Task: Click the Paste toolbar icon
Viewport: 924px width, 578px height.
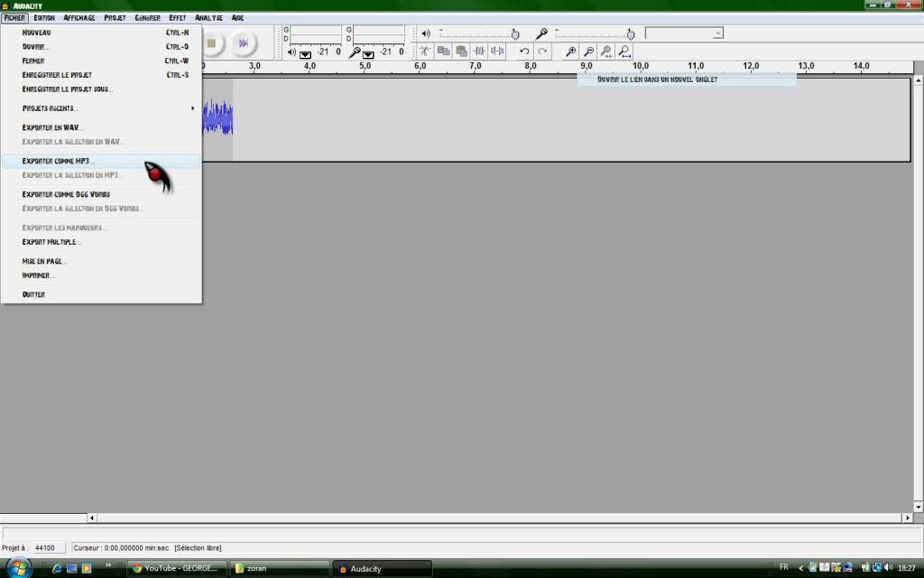Action: 461,51
